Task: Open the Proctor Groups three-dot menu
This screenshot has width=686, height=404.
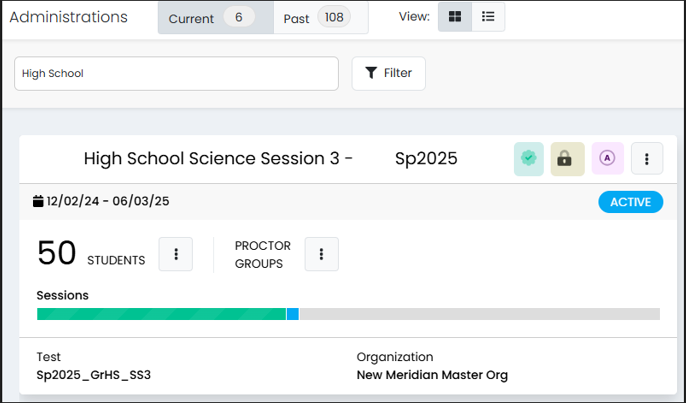Action: 321,254
